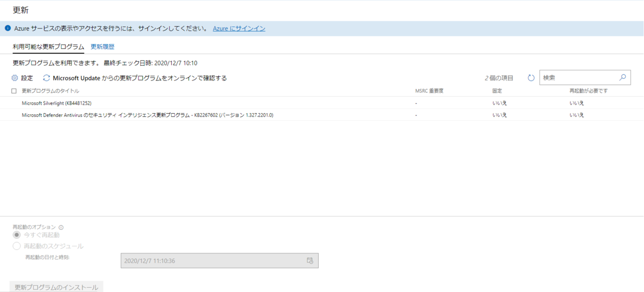Sort by 固定 column header
Viewport: 644px width, 292px height.
tap(497, 91)
